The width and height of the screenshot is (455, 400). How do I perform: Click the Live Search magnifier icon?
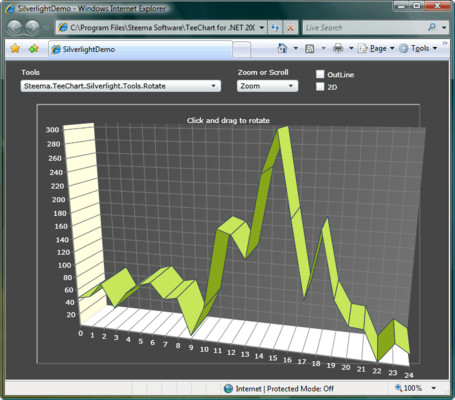point(432,27)
